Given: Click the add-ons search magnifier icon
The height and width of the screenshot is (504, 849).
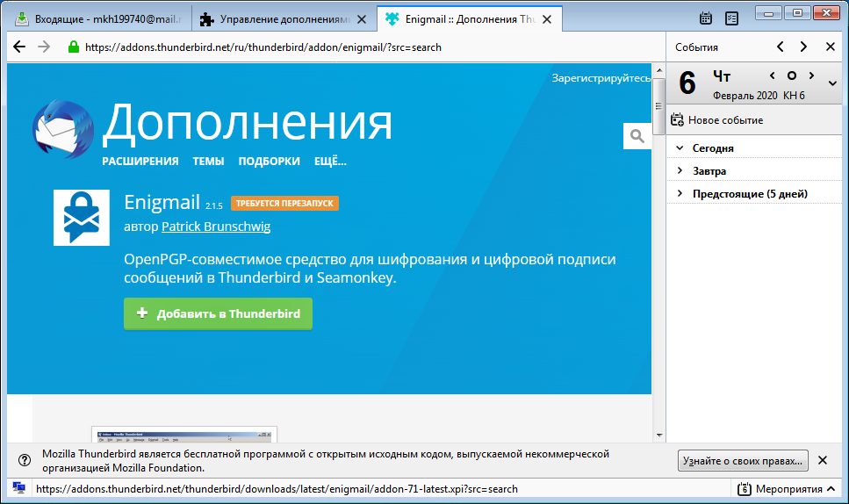Looking at the screenshot, I should pos(637,136).
